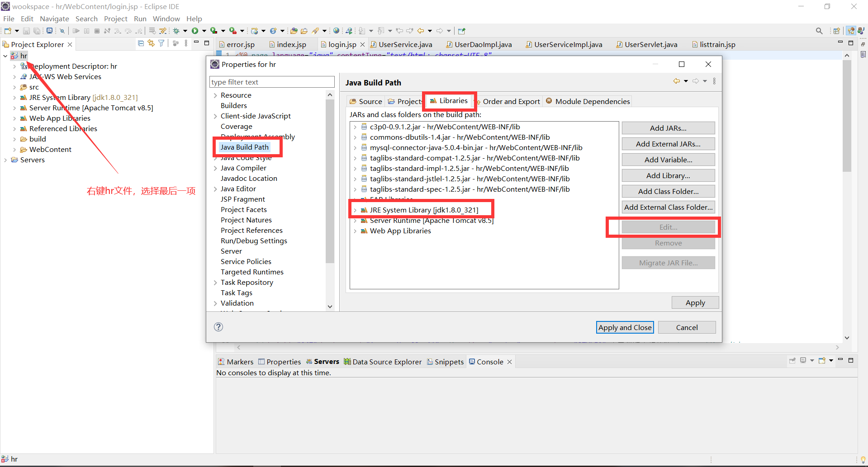Click the Open Task toolbar icon
The width and height of the screenshot is (868, 467).
point(304,31)
